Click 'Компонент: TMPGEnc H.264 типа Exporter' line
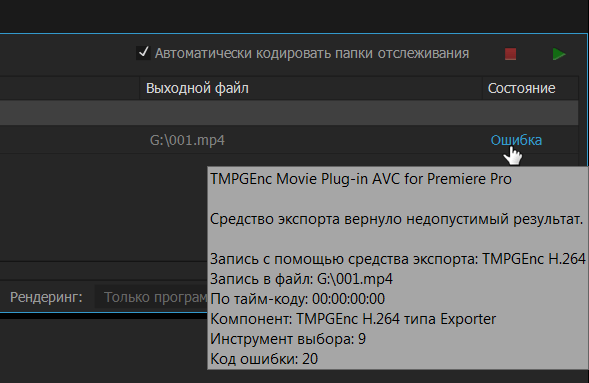The image size is (589, 383). tap(353, 319)
